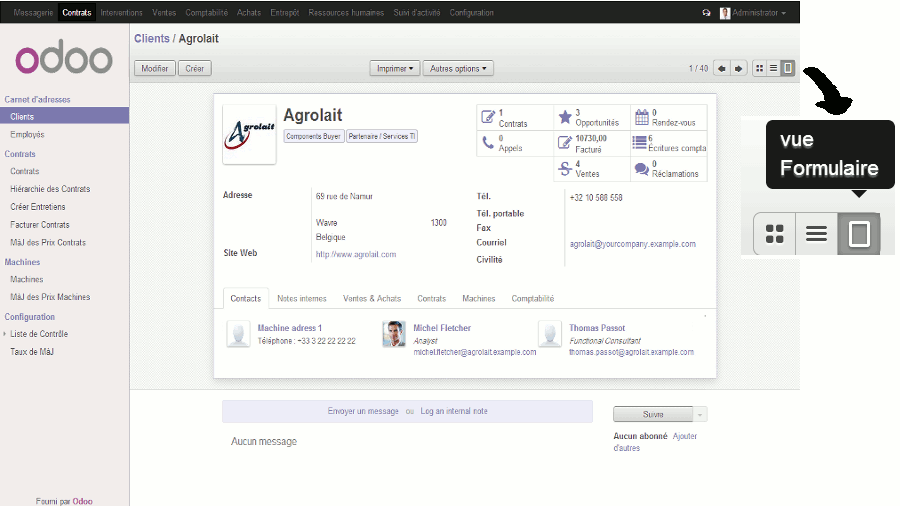
Task: Open the Écritures comptables button
Action: (x=669, y=143)
